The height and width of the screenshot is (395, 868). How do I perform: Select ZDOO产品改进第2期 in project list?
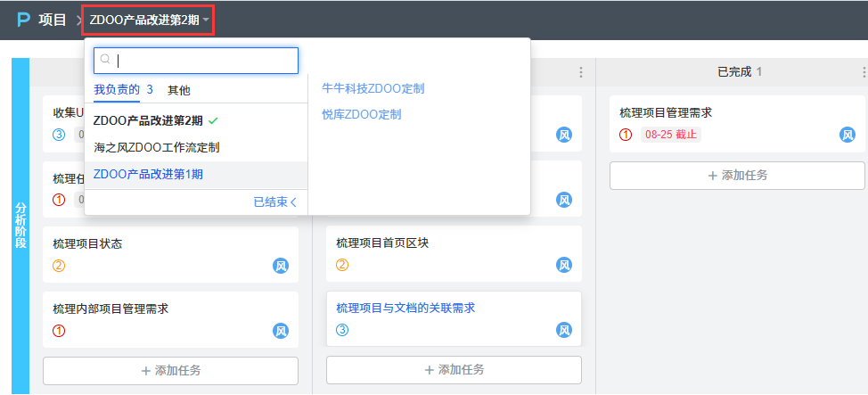[x=148, y=120]
